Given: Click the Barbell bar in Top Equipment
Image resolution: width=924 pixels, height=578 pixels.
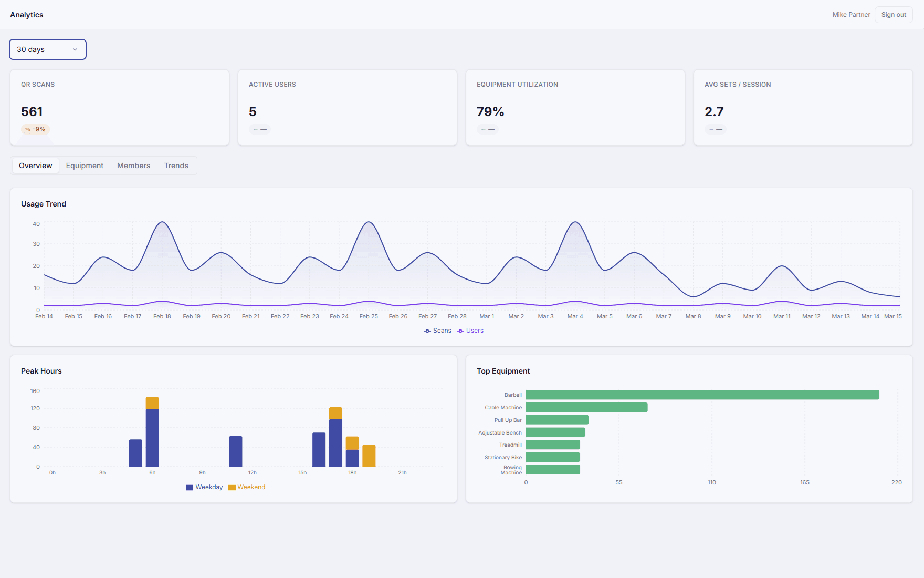Looking at the screenshot, I should click(x=702, y=395).
